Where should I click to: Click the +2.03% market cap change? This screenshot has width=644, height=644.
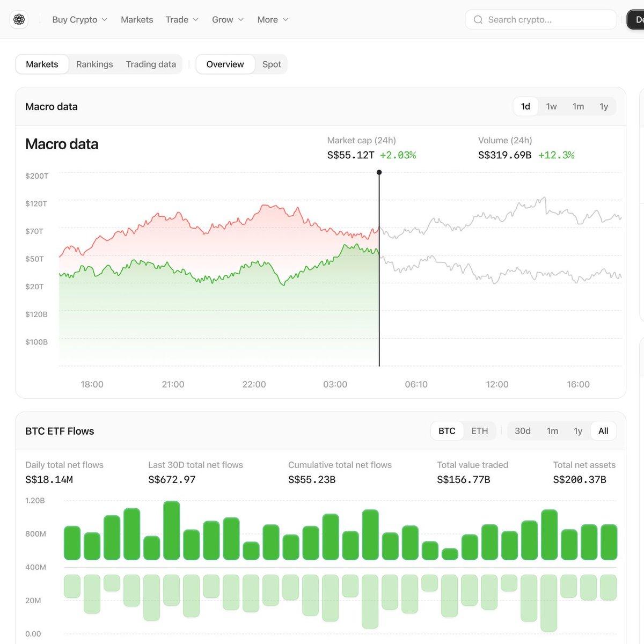[398, 155]
